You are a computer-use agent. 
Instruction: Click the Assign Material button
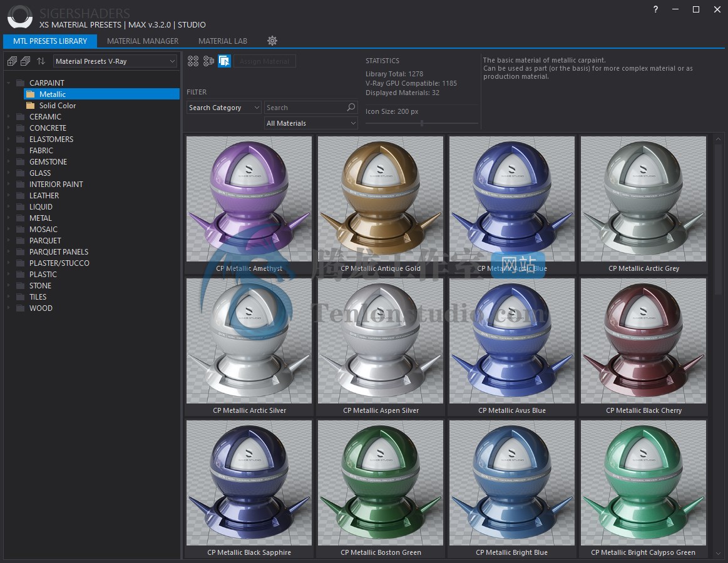[265, 61]
